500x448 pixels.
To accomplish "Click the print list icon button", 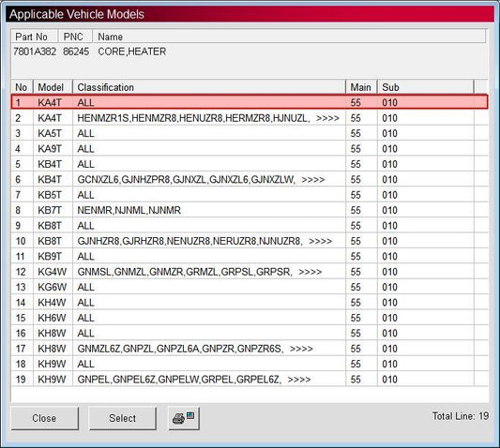I will (x=184, y=418).
